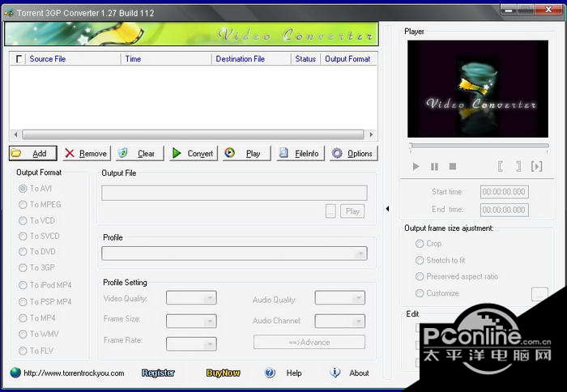Start conversion with Convert button

tap(194, 153)
